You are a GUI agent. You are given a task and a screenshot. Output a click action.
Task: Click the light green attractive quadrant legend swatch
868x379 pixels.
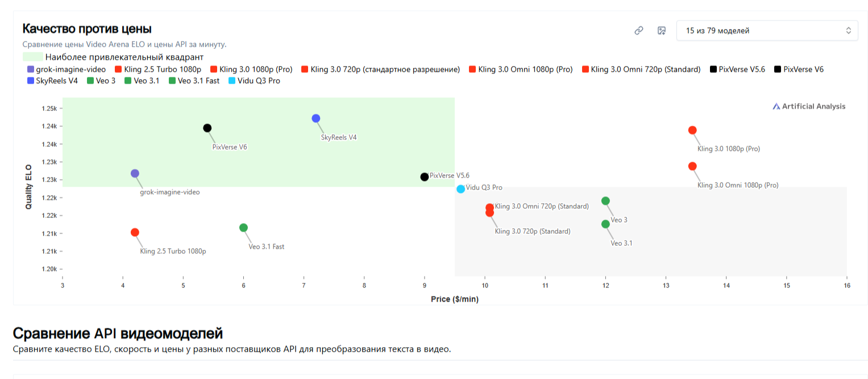coord(33,57)
